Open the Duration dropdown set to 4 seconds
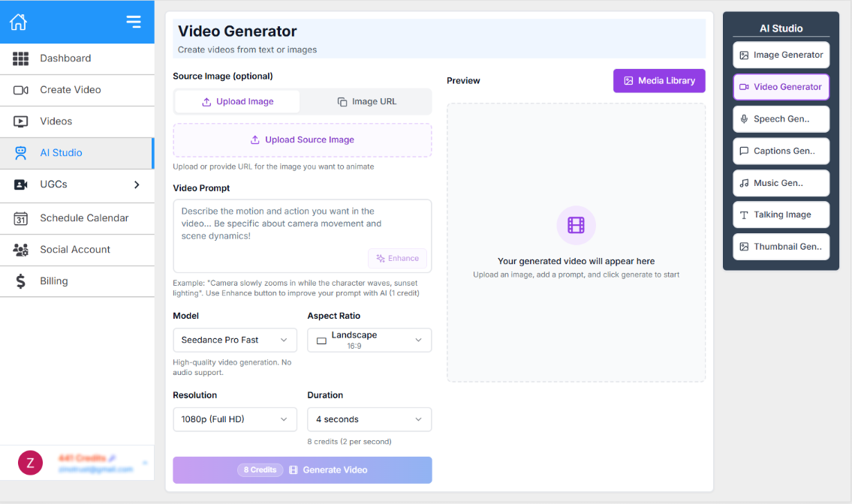Screen dimensions: 852x504 point(369,419)
